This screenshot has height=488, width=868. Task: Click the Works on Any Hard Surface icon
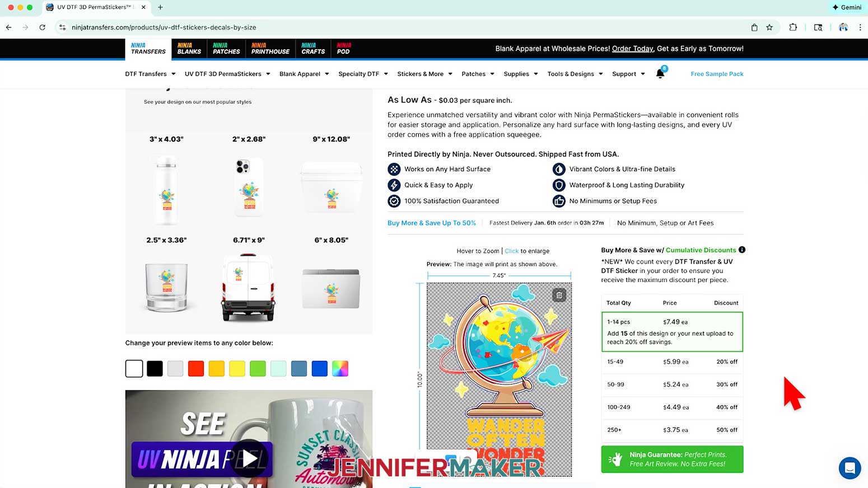click(394, 169)
